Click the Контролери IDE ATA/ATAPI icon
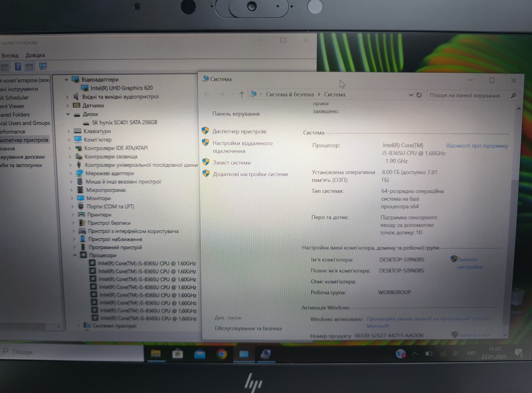The image size is (532, 393). [x=78, y=148]
